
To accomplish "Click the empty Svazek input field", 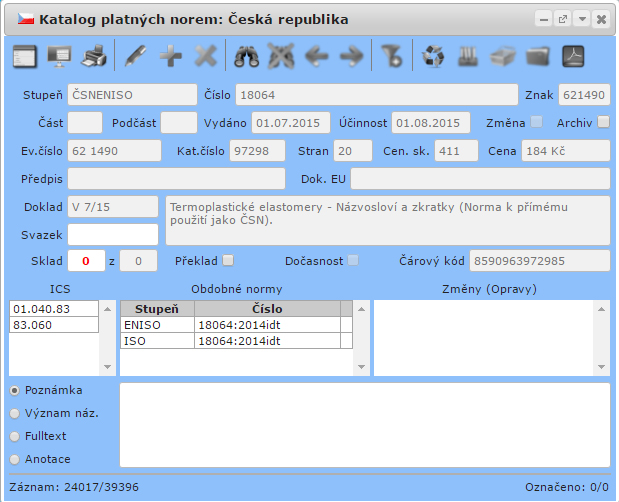I will [113, 235].
